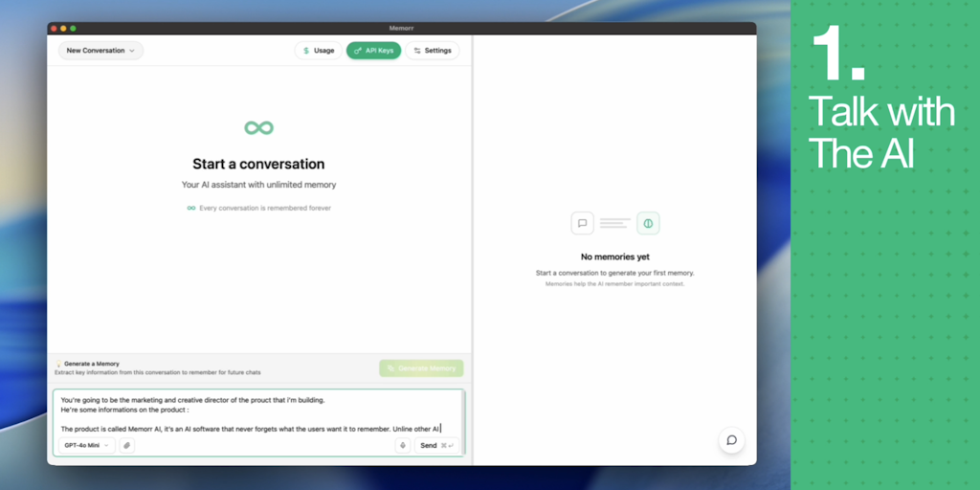
Task: Click "Memories help the AI remember important context"
Action: tap(615, 283)
